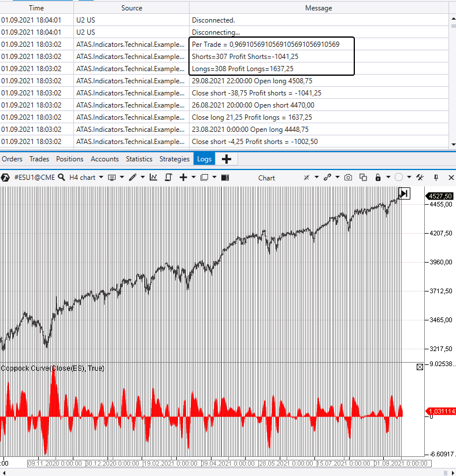The width and height of the screenshot is (456, 476).
Task: Jump to latest bar arrow button
Action: tap(404, 193)
